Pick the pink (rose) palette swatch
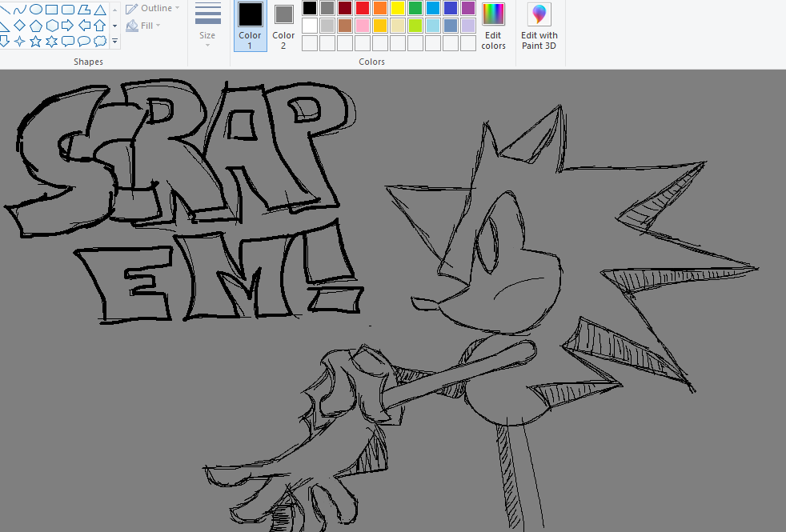The height and width of the screenshot is (532, 786). [363, 26]
